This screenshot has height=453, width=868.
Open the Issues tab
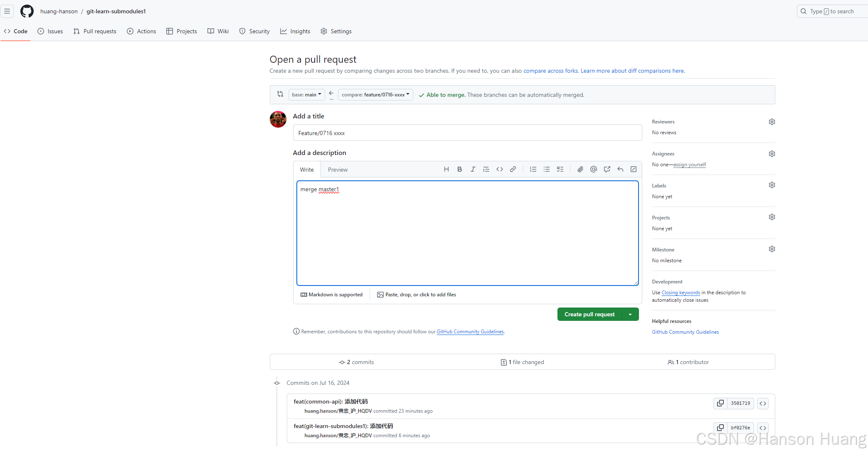(50, 31)
